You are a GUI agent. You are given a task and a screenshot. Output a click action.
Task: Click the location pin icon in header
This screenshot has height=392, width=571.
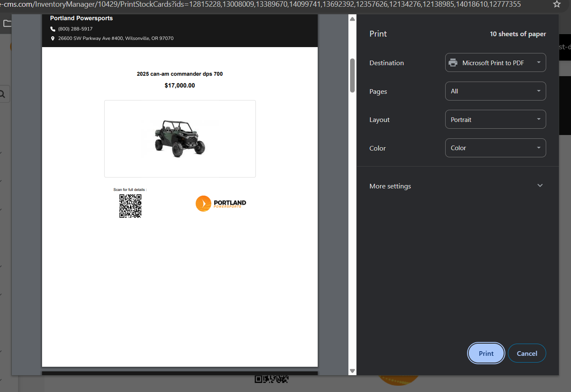click(x=53, y=38)
